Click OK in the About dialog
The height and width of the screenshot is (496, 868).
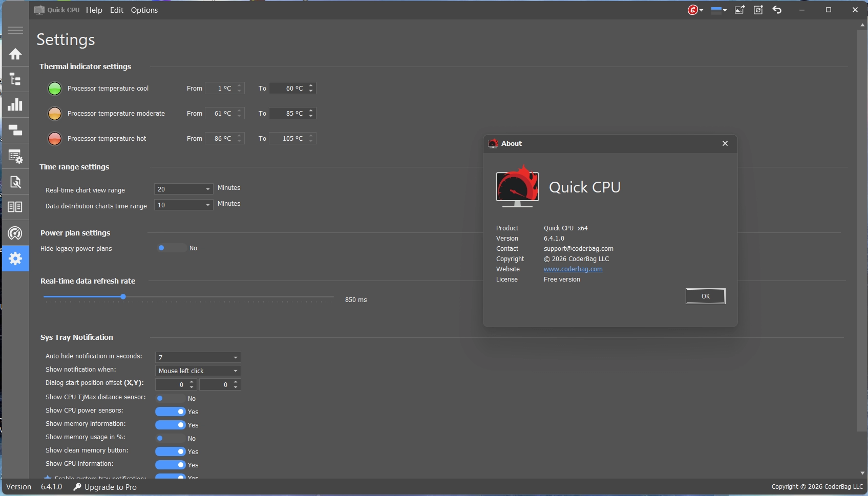[705, 296]
